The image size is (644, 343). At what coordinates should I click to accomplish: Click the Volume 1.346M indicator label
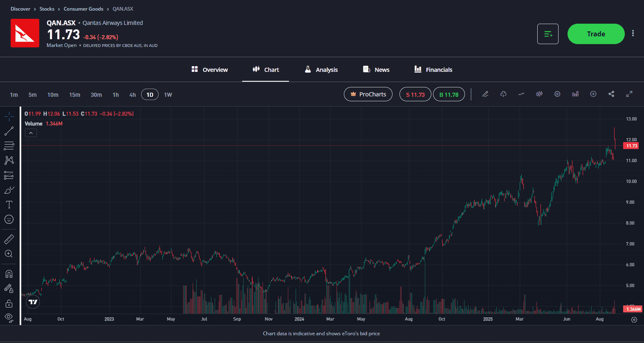point(44,123)
